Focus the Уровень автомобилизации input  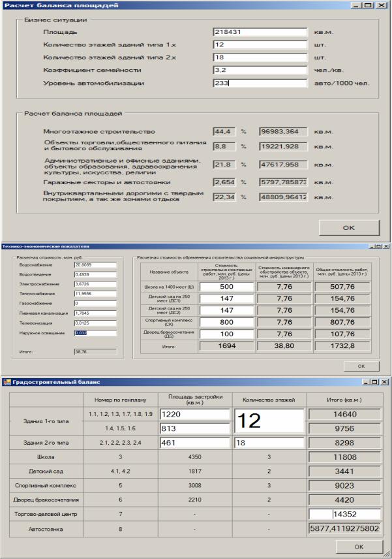click(x=260, y=83)
